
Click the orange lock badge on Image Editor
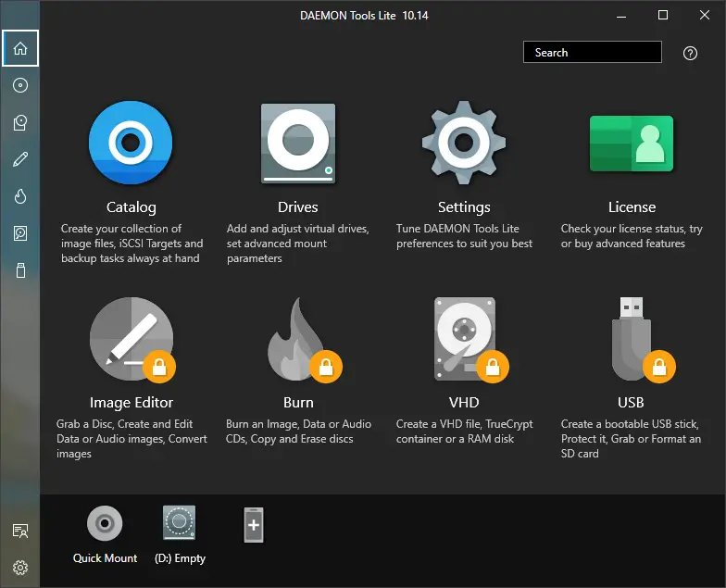[159, 367]
